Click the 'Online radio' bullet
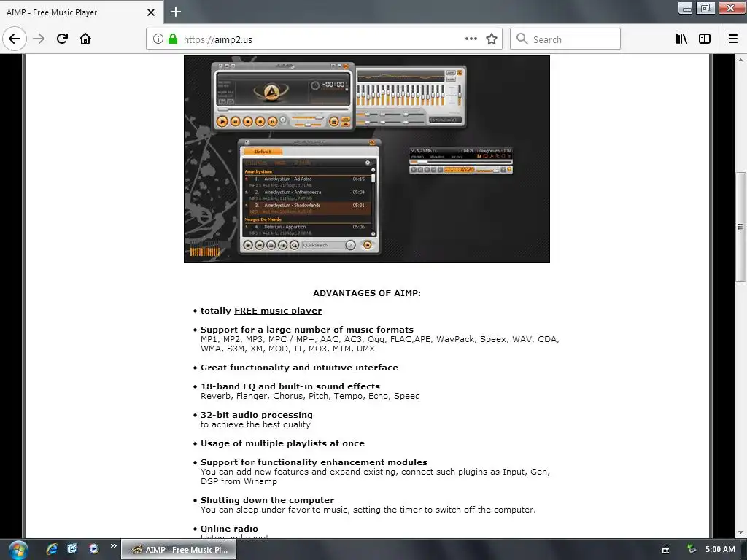747x560 pixels. click(229, 529)
